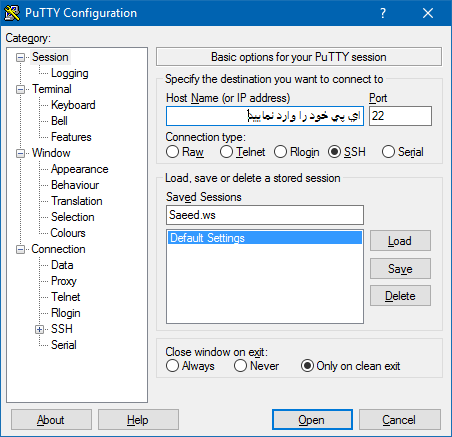
Task: Select Session in the category tree
Action: (50, 57)
